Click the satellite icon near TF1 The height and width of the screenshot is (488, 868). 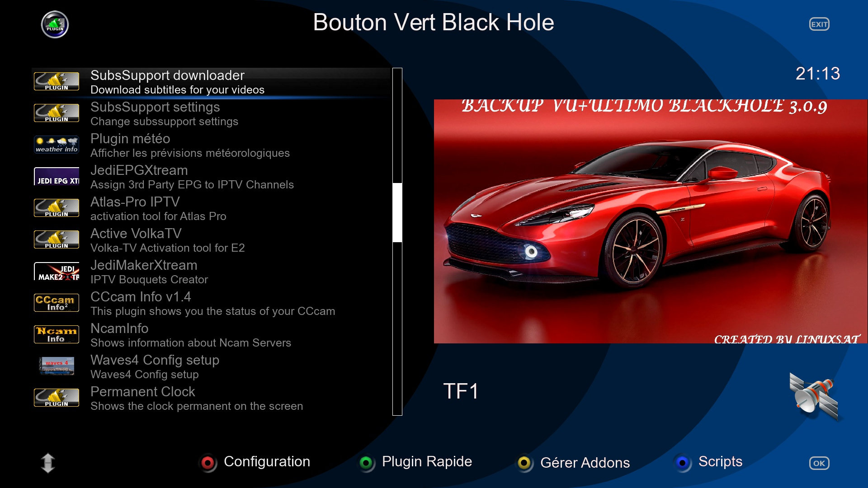click(x=814, y=395)
